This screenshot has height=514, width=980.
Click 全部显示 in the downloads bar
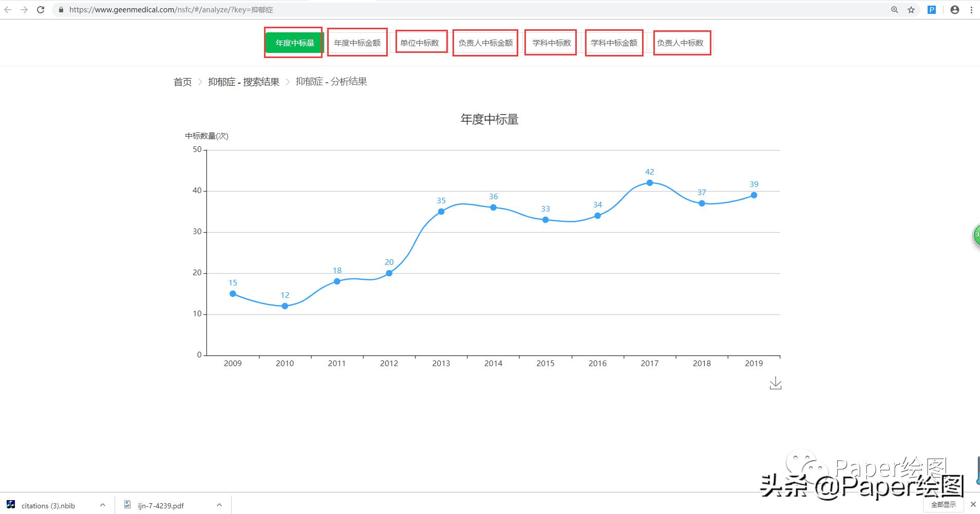click(943, 505)
